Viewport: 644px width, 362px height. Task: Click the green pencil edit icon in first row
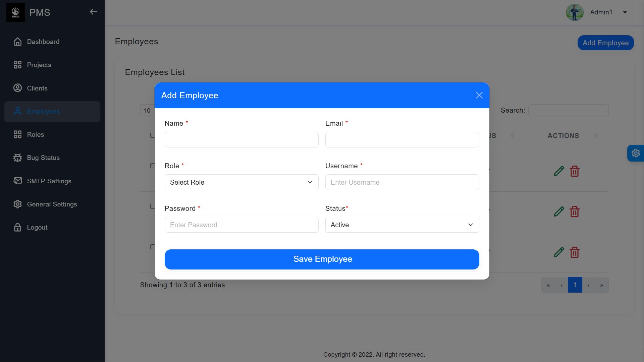click(x=559, y=171)
